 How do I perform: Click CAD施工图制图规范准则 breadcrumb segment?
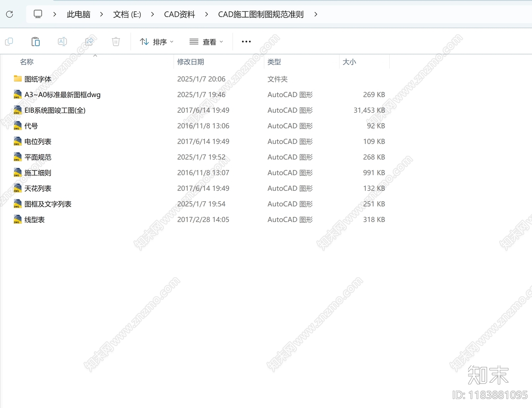[261, 14]
